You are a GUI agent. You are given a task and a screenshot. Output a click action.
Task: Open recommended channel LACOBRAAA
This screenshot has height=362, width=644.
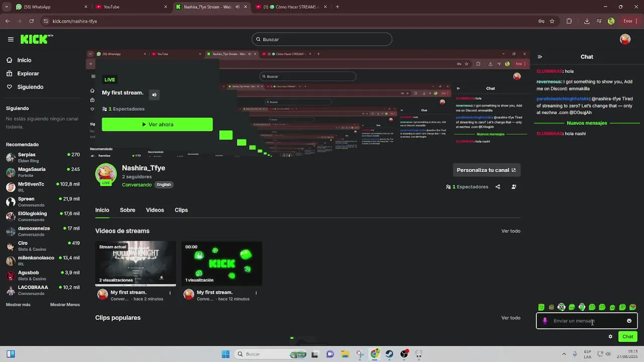pyautogui.click(x=43, y=290)
